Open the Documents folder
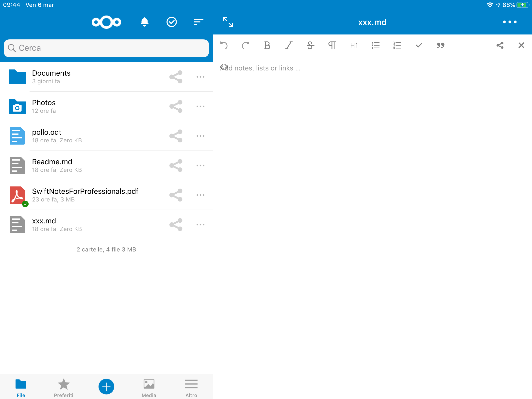Viewport: 532px width, 399px height. (106, 77)
